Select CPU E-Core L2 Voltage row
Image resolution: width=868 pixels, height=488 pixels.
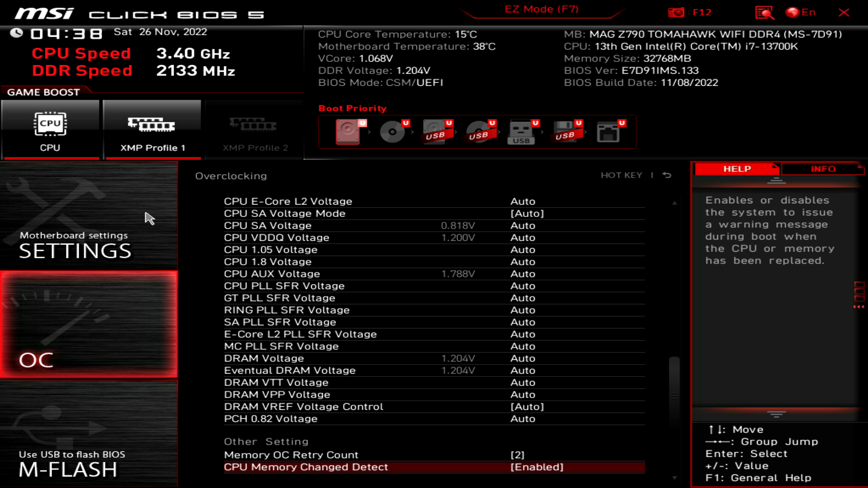tap(434, 202)
